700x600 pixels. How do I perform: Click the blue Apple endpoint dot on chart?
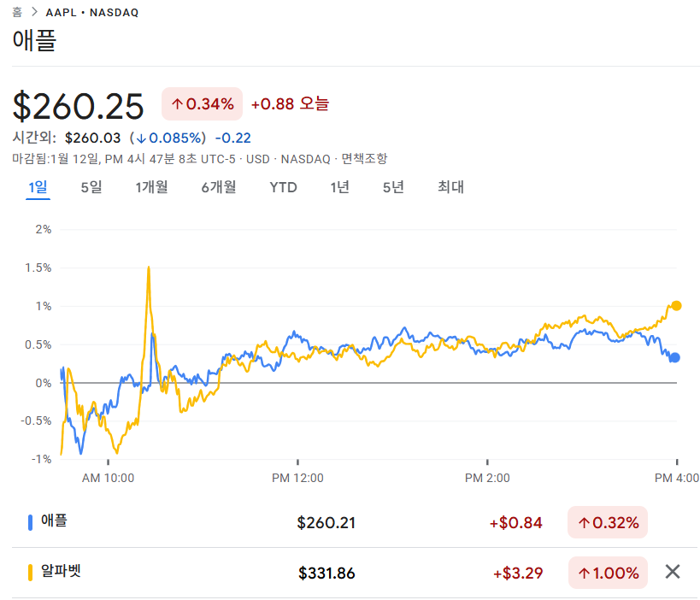pos(674,358)
